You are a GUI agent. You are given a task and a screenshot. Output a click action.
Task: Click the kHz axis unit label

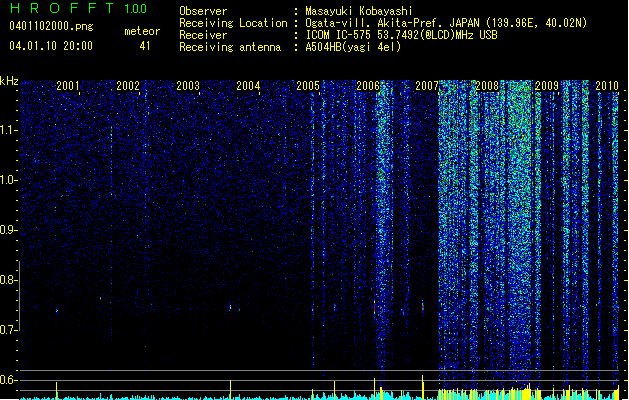pyautogui.click(x=9, y=81)
